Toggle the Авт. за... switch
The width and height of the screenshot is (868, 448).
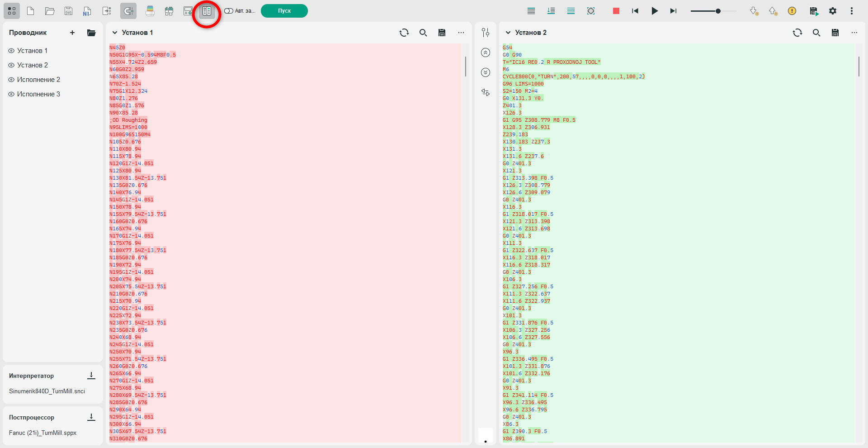pyautogui.click(x=229, y=11)
